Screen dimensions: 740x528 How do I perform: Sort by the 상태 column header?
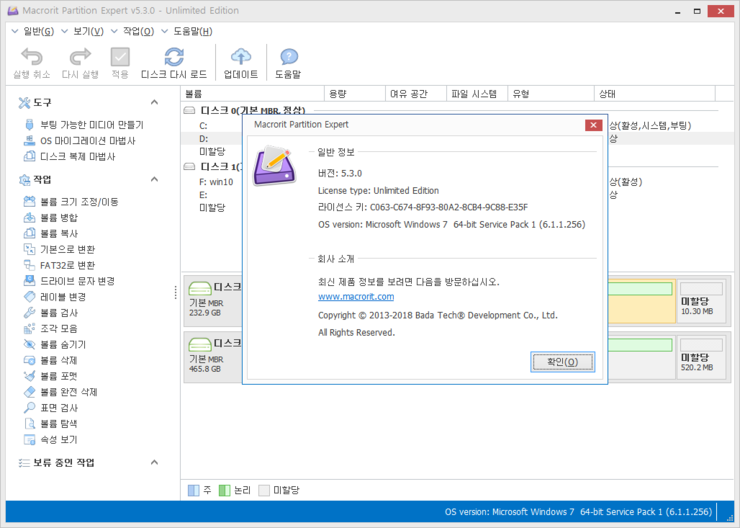[655, 94]
